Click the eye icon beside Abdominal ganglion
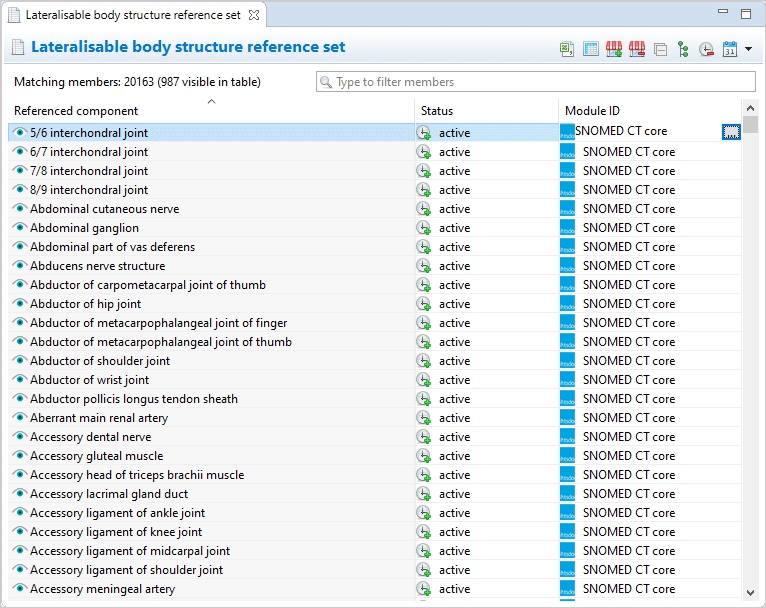Viewport: 766px width, 608px height. coord(19,228)
